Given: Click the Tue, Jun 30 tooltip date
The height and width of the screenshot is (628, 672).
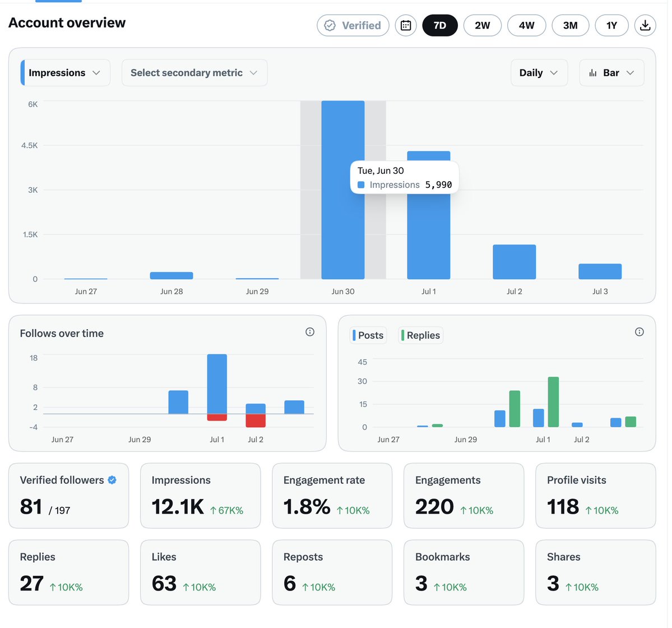Looking at the screenshot, I should [381, 170].
